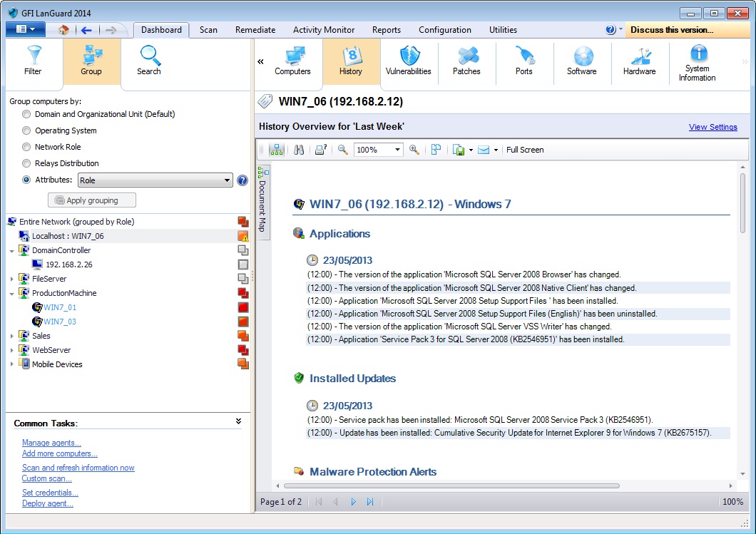Viewport: 756px width, 534px height.
Task: Click the export document icon
Action: (459, 150)
